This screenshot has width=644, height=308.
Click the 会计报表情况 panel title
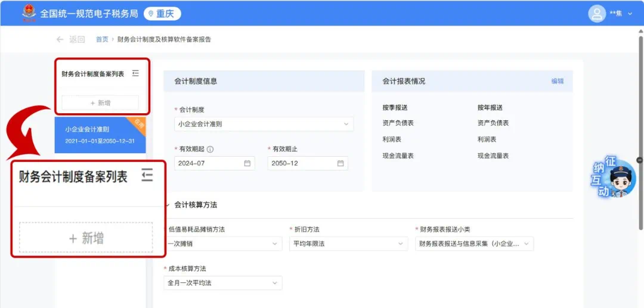tap(404, 81)
